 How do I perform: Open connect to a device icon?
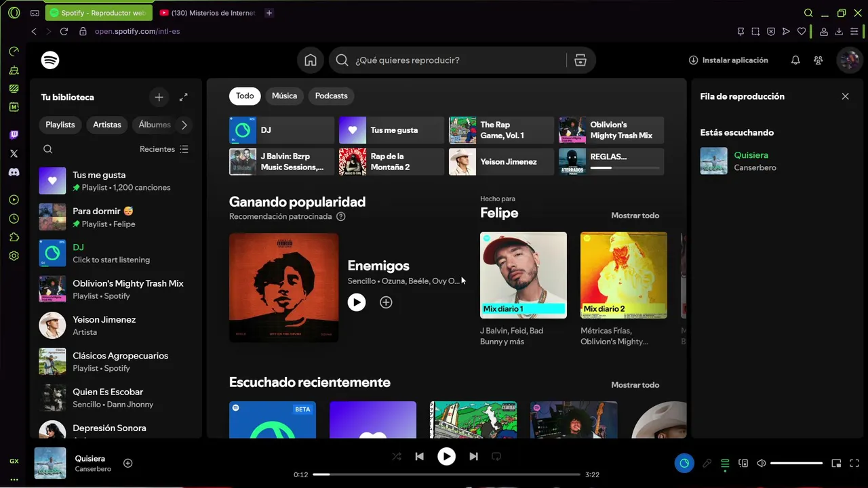(743, 464)
